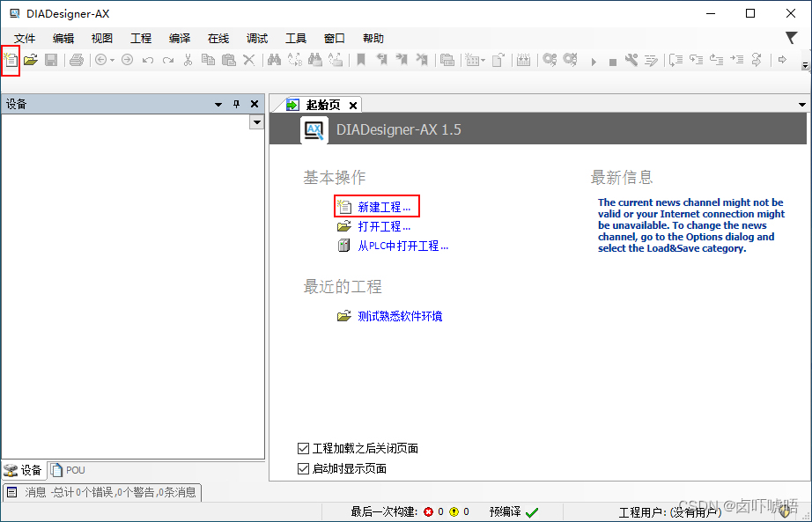Screen dimensions: 812x522
Task: Click the Build toolbar icon
Action: point(523,60)
